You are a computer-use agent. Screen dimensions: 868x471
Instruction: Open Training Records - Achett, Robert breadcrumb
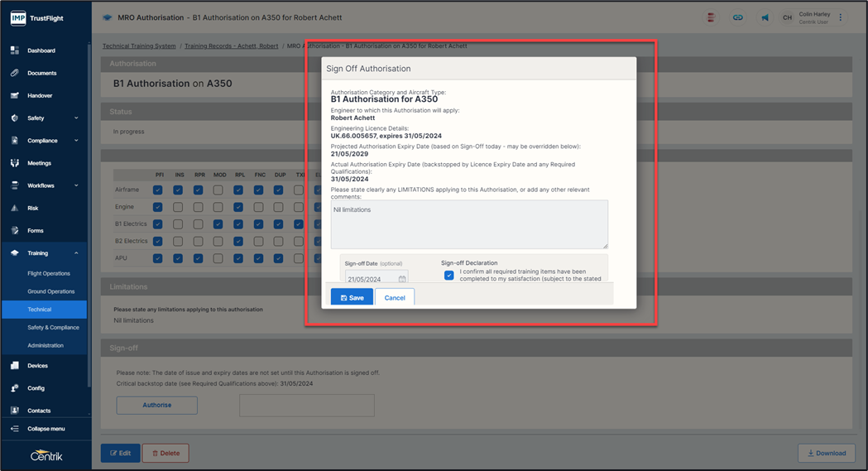tap(232, 46)
